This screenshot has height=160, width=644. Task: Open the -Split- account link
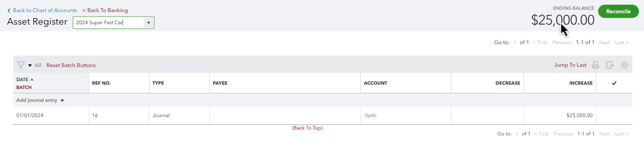pyautogui.click(x=370, y=116)
